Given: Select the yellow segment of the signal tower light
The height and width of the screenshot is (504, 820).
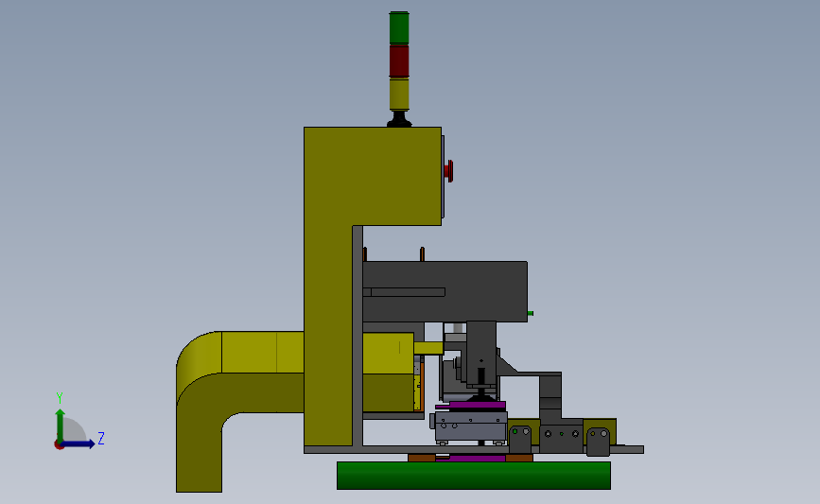Looking at the screenshot, I should 399,94.
